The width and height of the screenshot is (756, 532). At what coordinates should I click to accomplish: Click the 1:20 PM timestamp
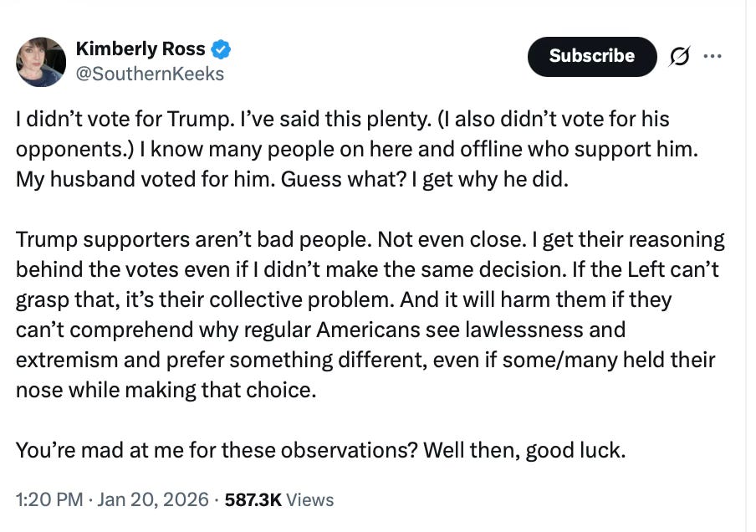[x=49, y=499]
